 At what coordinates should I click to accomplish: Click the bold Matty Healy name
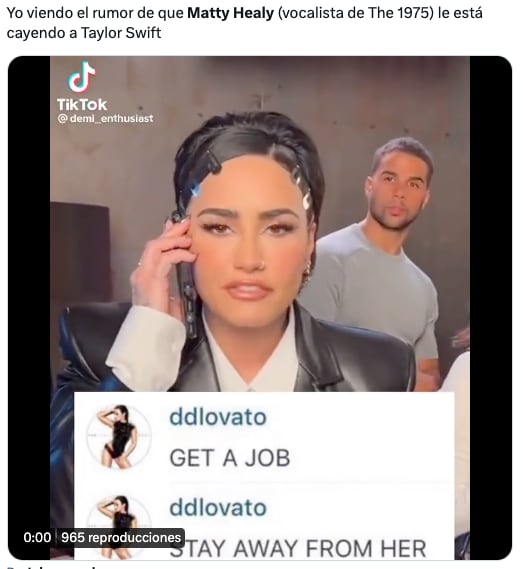231,13
